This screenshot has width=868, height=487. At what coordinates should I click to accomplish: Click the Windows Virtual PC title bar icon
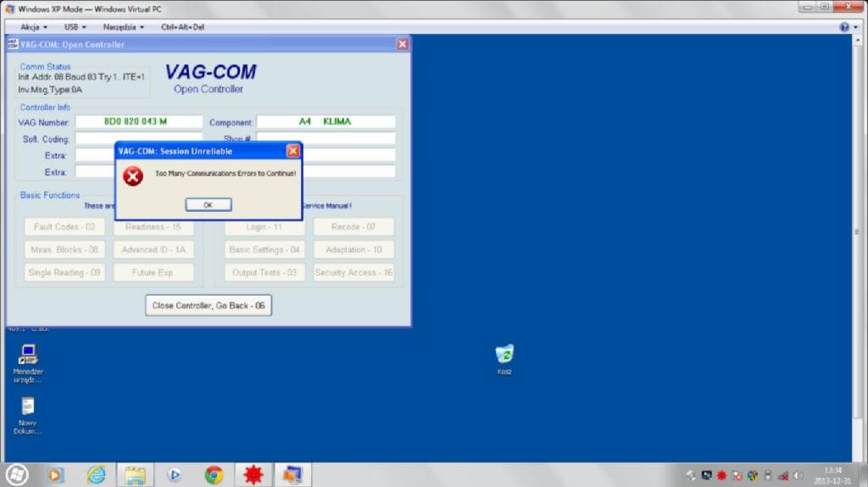pyautogui.click(x=9, y=8)
